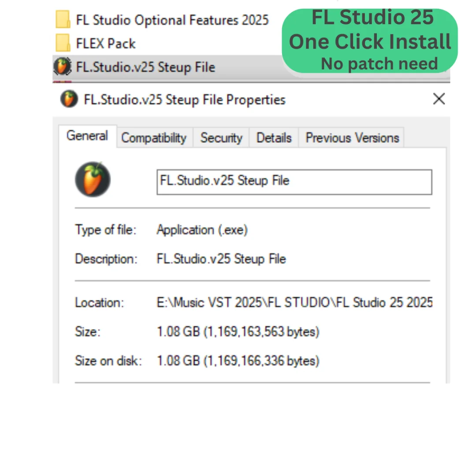The image size is (476, 476).
Task: Open the Compatibility tab
Action: click(x=154, y=138)
